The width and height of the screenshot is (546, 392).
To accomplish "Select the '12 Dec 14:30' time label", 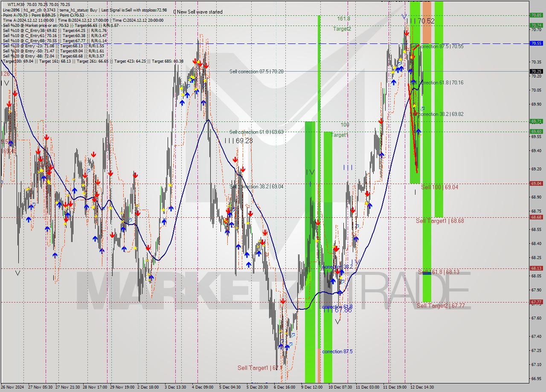I will pos(422,387).
